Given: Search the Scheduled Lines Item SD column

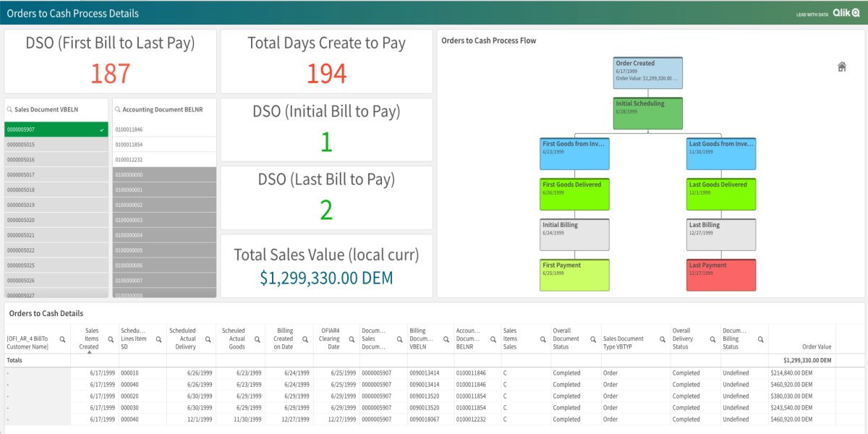Looking at the screenshot, I should [x=158, y=339].
